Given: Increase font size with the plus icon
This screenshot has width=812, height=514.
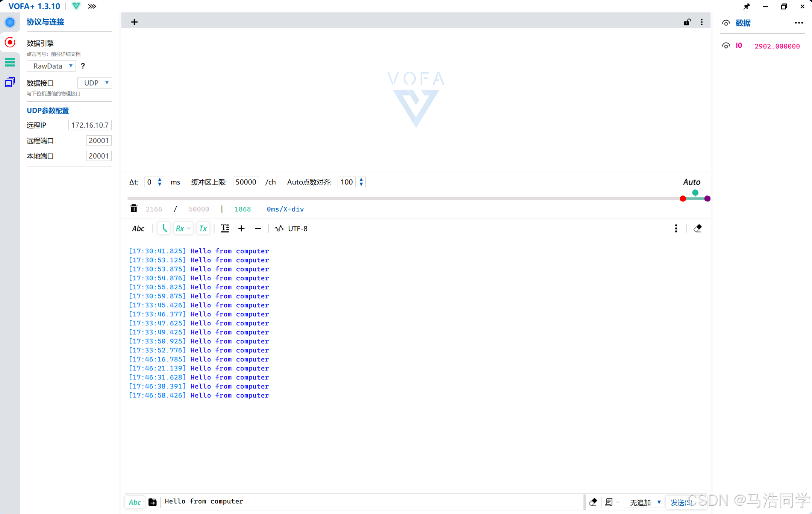Looking at the screenshot, I should pyautogui.click(x=241, y=228).
